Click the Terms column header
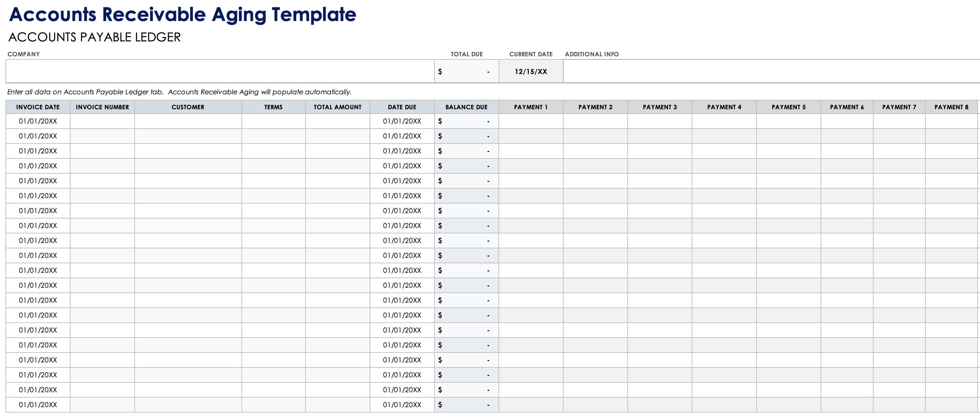980x418 pixels. tap(273, 107)
